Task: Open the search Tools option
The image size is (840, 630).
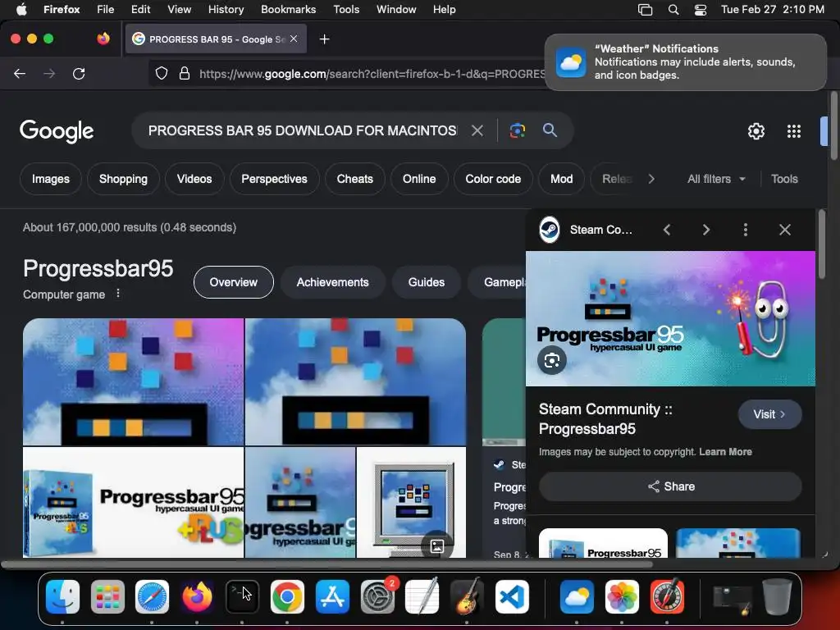Action: 784,179
